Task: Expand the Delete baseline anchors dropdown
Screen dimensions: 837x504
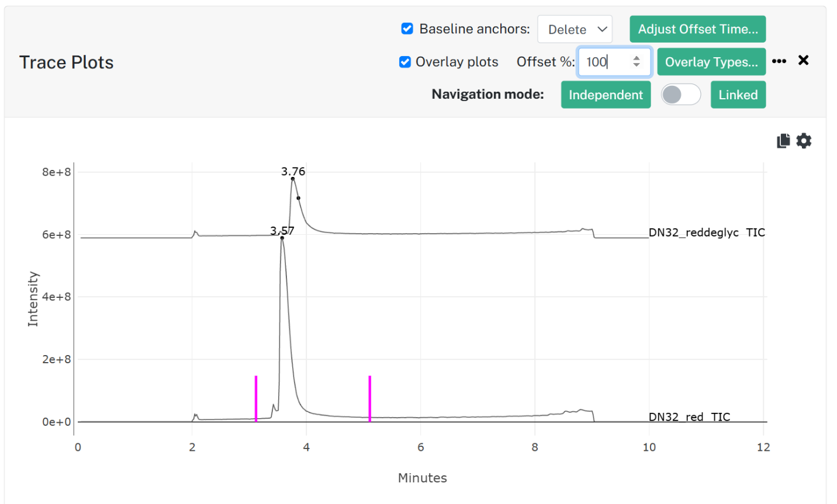Action: coord(575,29)
